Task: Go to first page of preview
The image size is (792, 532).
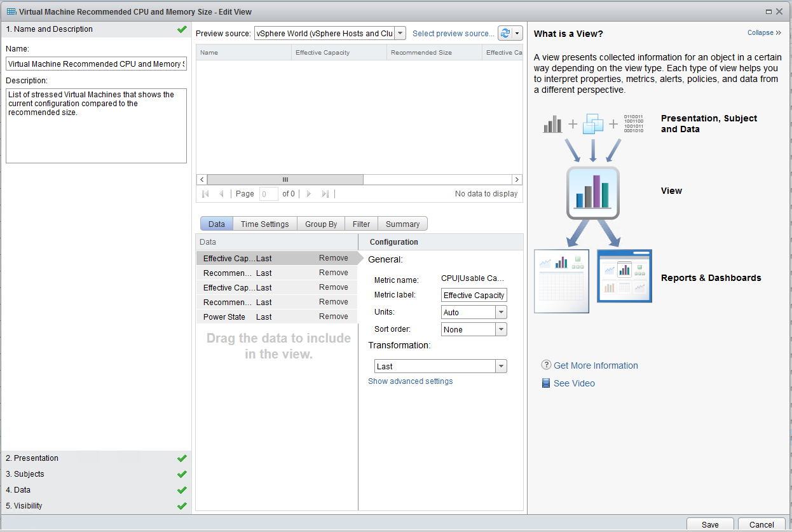Action: click(x=205, y=194)
